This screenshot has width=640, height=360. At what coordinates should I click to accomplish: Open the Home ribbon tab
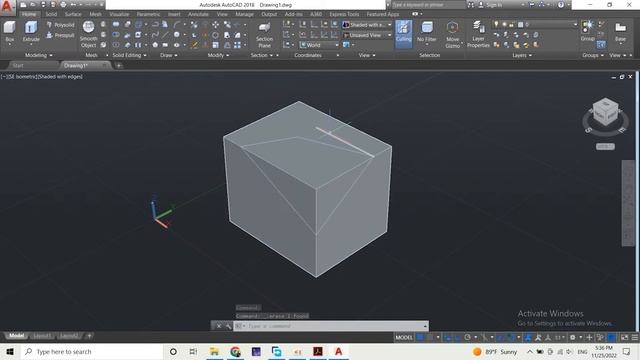coord(29,14)
